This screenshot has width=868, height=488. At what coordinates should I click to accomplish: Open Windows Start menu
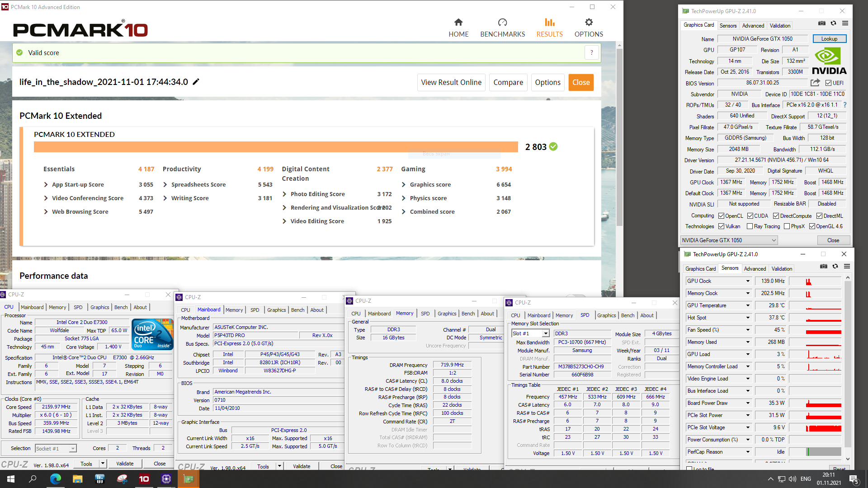[11, 479]
